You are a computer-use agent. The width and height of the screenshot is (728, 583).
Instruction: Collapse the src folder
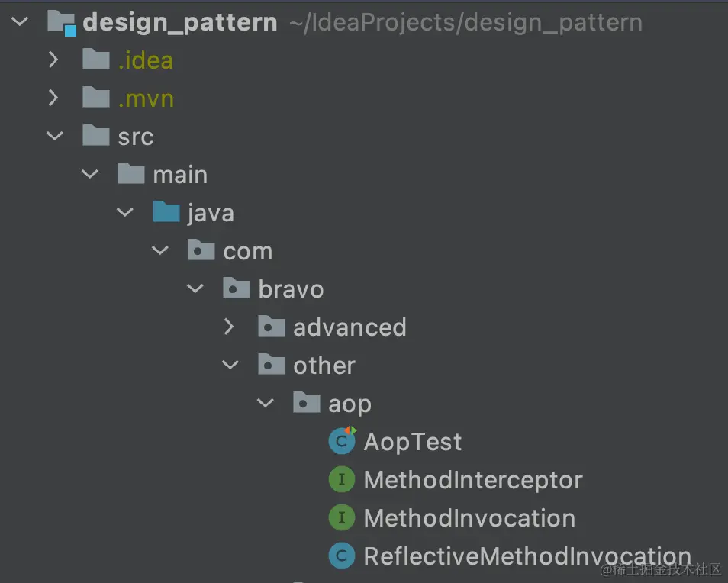[55, 136]
